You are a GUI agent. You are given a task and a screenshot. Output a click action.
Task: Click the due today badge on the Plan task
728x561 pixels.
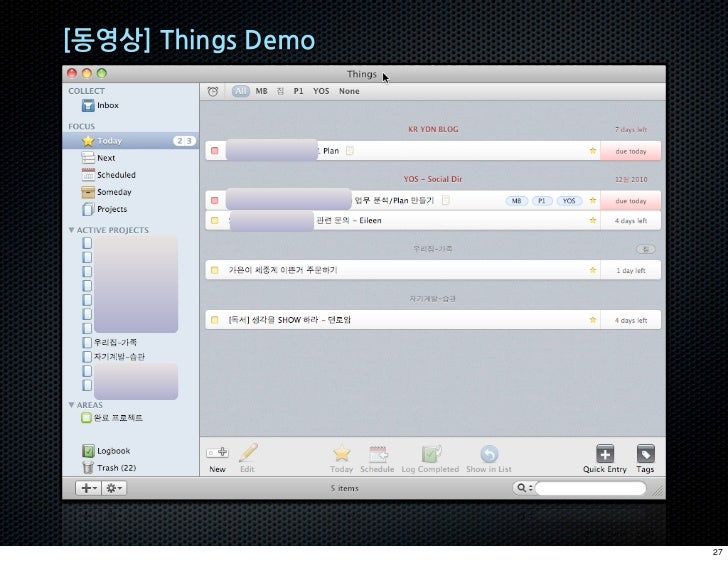coord(630,151)
